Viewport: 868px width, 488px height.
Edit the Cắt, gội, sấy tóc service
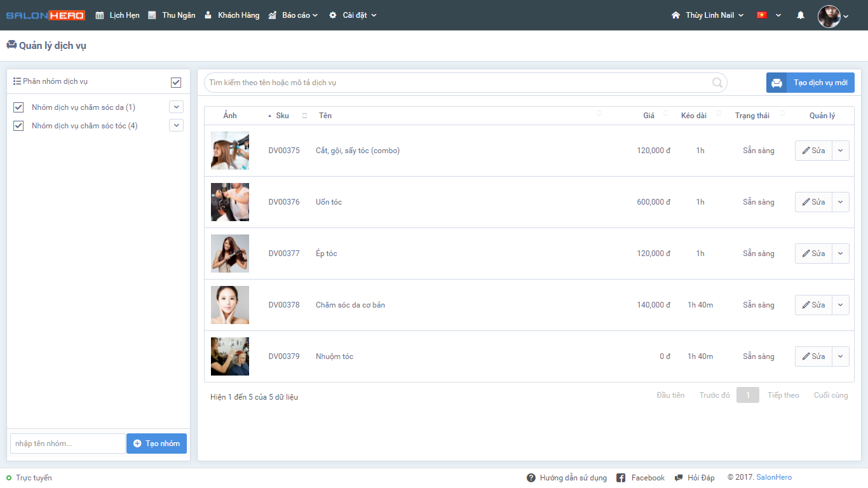813,151
